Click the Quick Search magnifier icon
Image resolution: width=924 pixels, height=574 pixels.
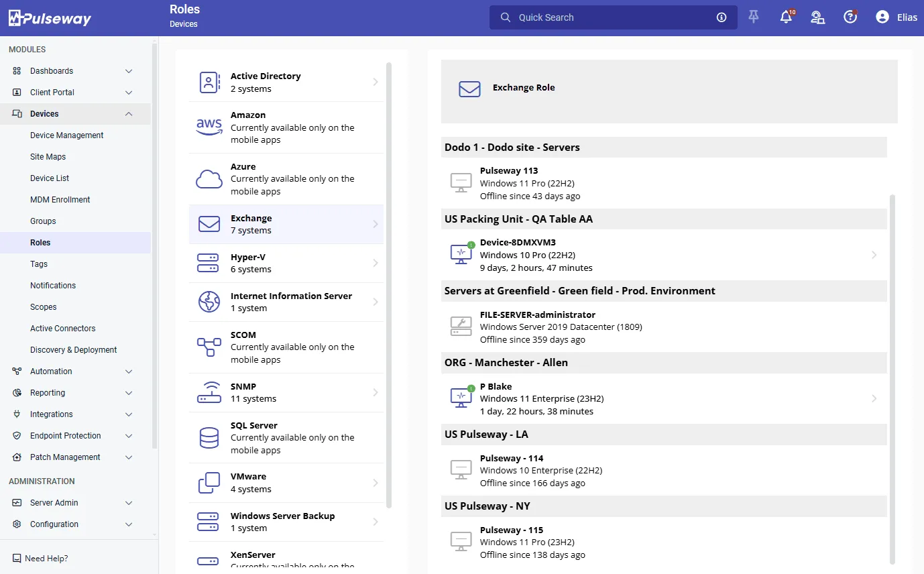(x=506, y=17)
